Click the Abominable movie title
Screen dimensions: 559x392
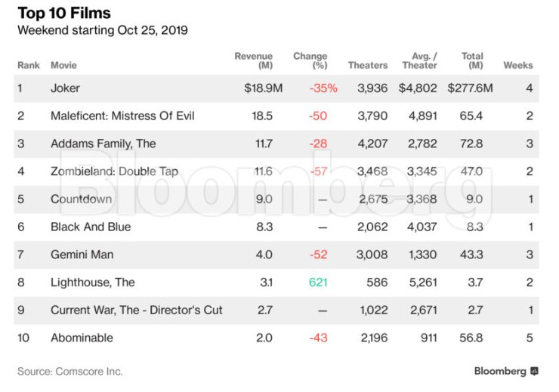click(82, 338)
